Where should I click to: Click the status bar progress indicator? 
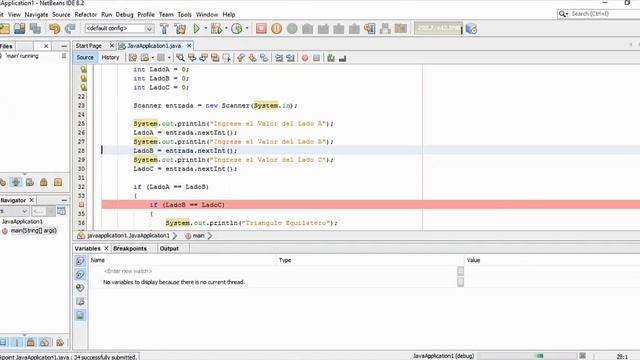527,356
